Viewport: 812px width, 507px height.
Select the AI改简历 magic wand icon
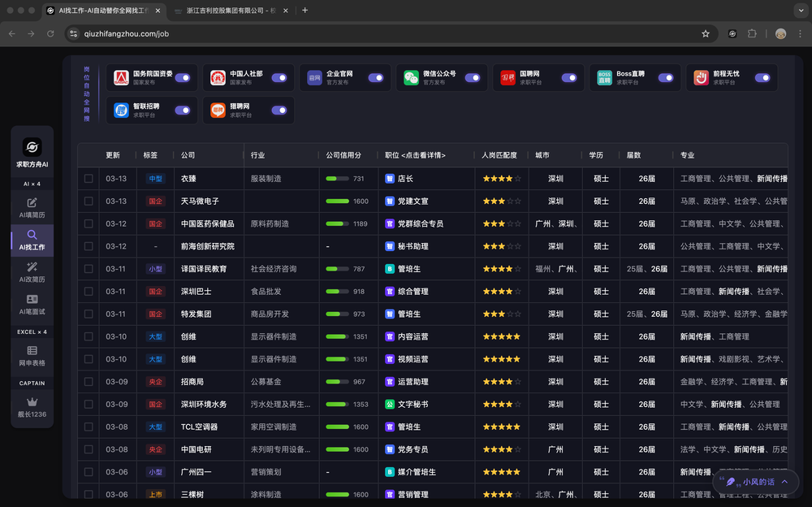[x=32, y=267]
